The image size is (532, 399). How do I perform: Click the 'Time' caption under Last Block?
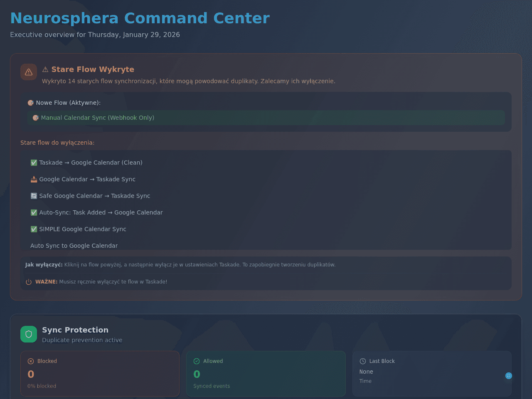tap(366, 381)
